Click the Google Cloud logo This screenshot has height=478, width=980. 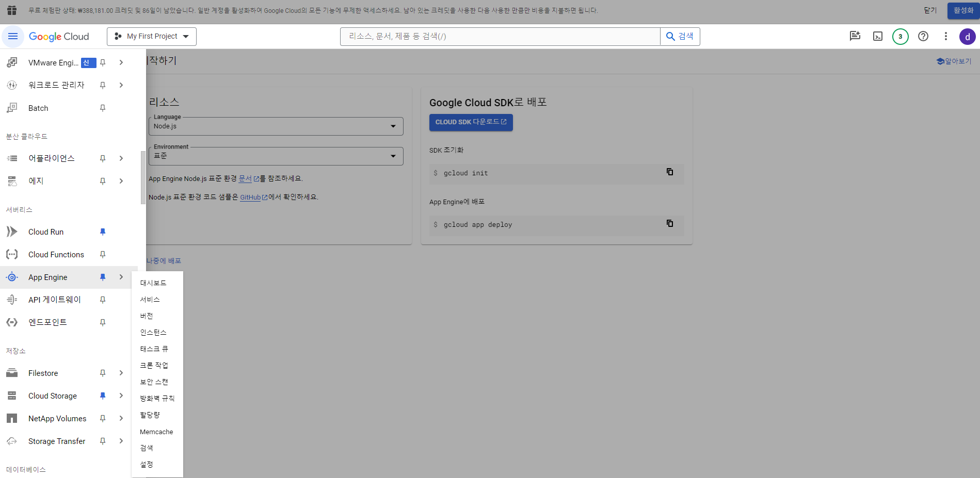click(x=59, y=37)
